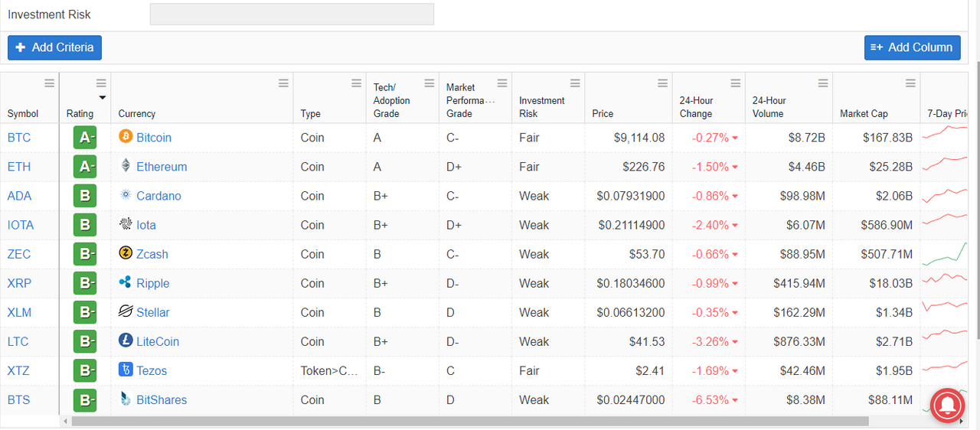Screen dimensions: 980x430
Task: Open the Ethereum currency link
Action: coord(162,167)
